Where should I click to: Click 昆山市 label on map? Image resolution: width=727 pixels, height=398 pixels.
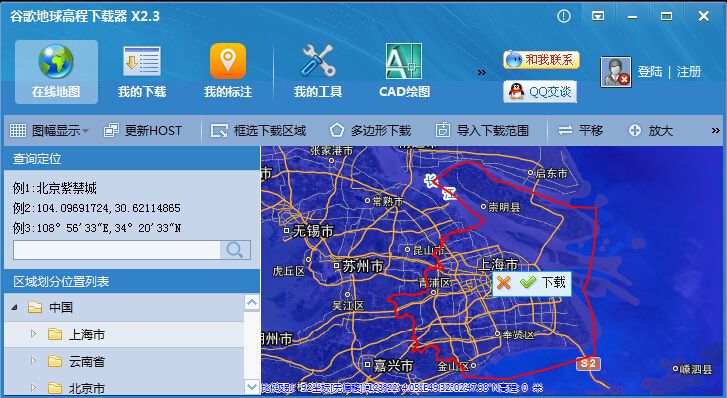point(429,250)
